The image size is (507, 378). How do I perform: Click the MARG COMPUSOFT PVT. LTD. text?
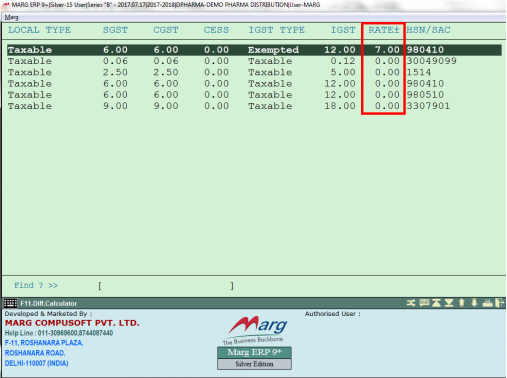(x=72, y=323)
